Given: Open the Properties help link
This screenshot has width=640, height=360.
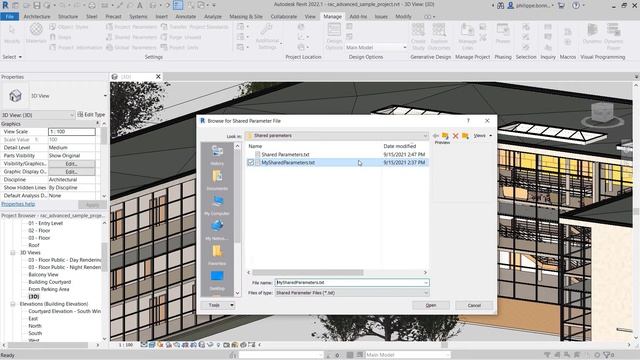Looking at the screenshot, I should tap(18, 204).
